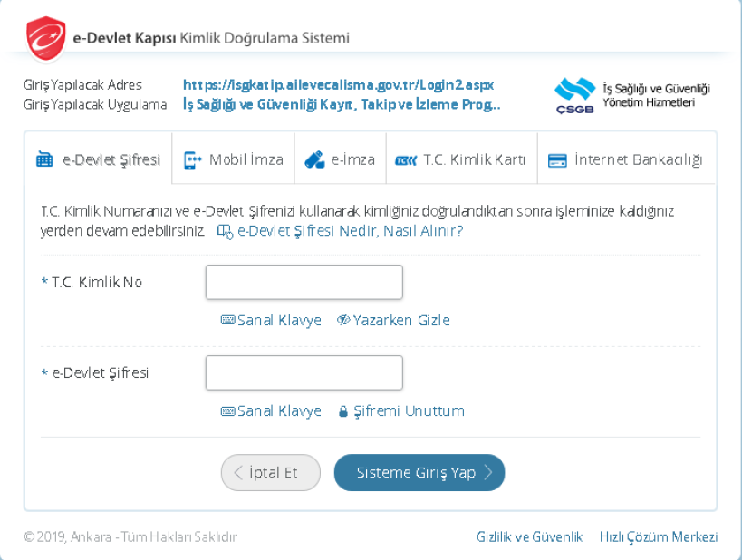Open the isgkatip.ailevecalisma.gov.tr Login2.aspx address link
This screenshot has width=742, height=560.
(x=338, y=85)
